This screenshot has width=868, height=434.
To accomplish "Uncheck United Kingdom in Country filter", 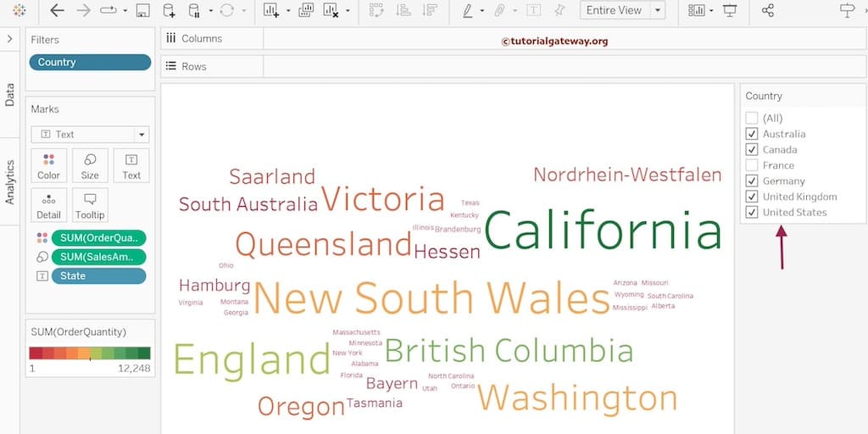I will click(751, 197).
